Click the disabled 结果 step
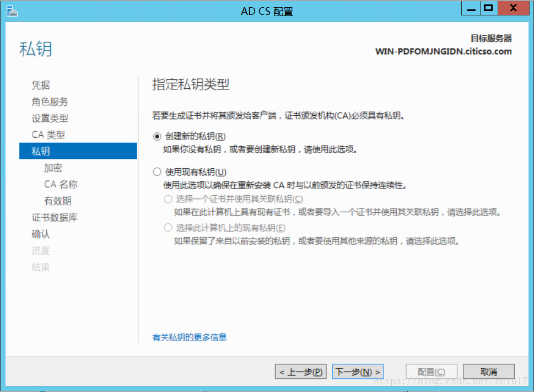The image size is (534, 392). click(x=41, y=267)
